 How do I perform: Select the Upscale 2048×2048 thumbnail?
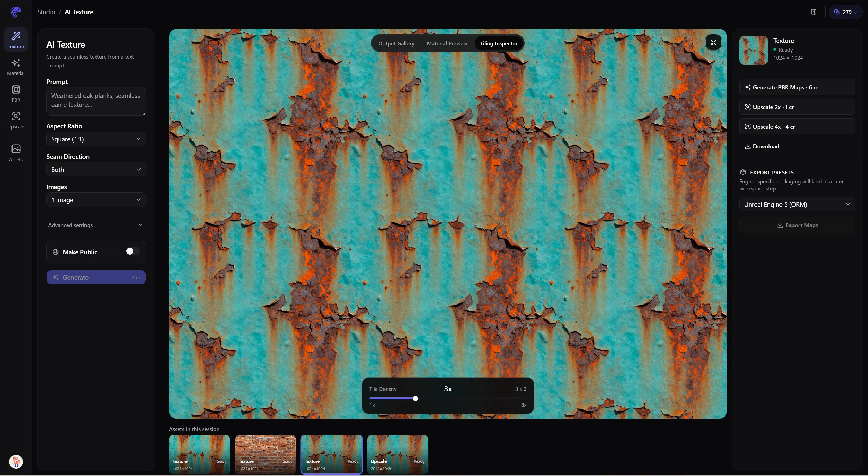point(398,454)
